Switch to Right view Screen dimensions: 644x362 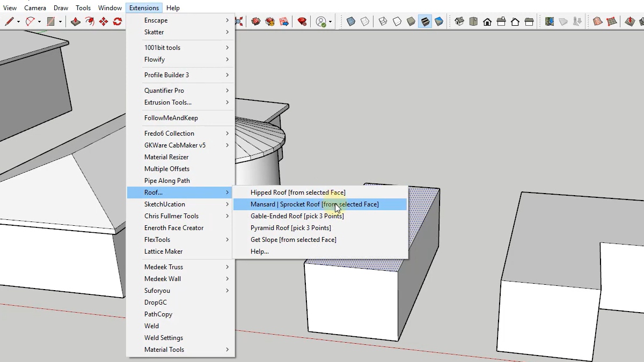tap(501, 21)
